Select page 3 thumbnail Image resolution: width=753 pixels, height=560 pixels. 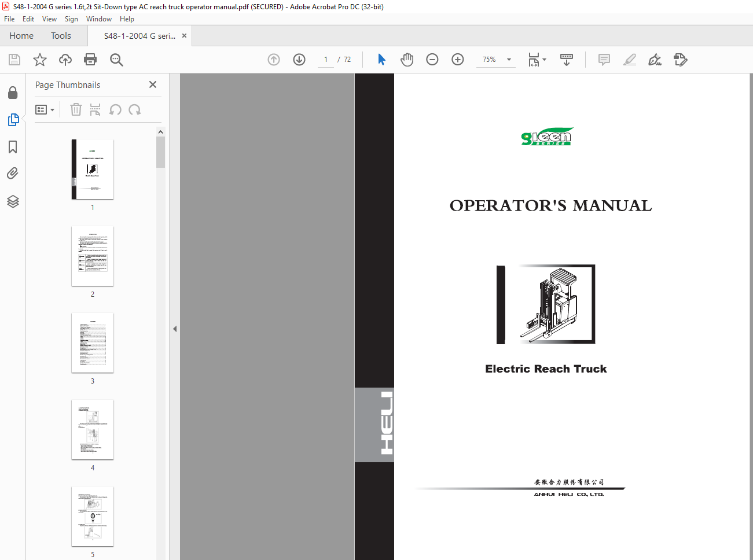tap(93, 342)
